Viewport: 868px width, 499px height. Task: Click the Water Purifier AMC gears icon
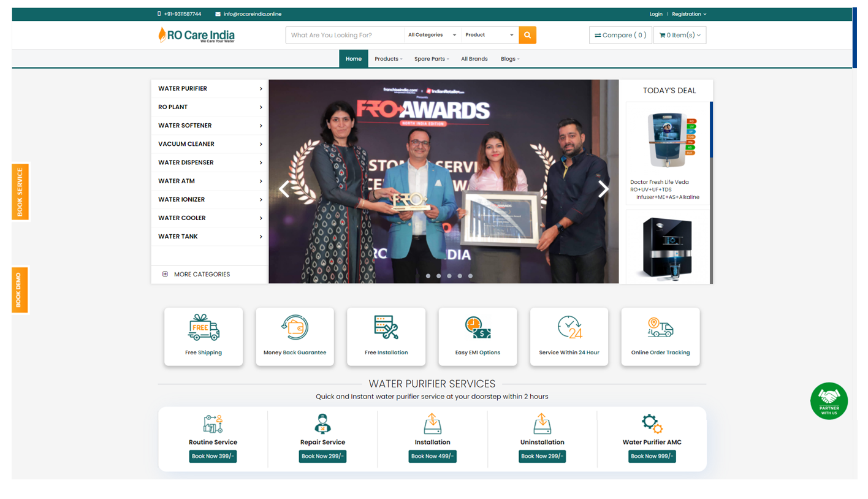coord(652,424)
